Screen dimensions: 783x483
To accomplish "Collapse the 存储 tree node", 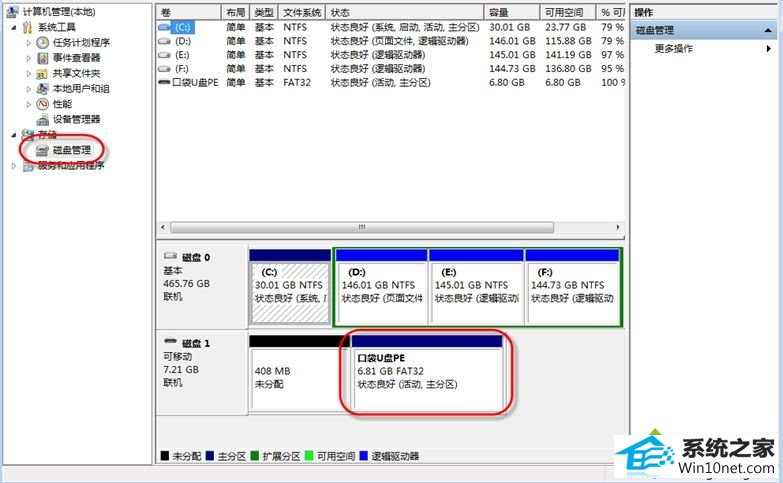I will coord(13,135).
